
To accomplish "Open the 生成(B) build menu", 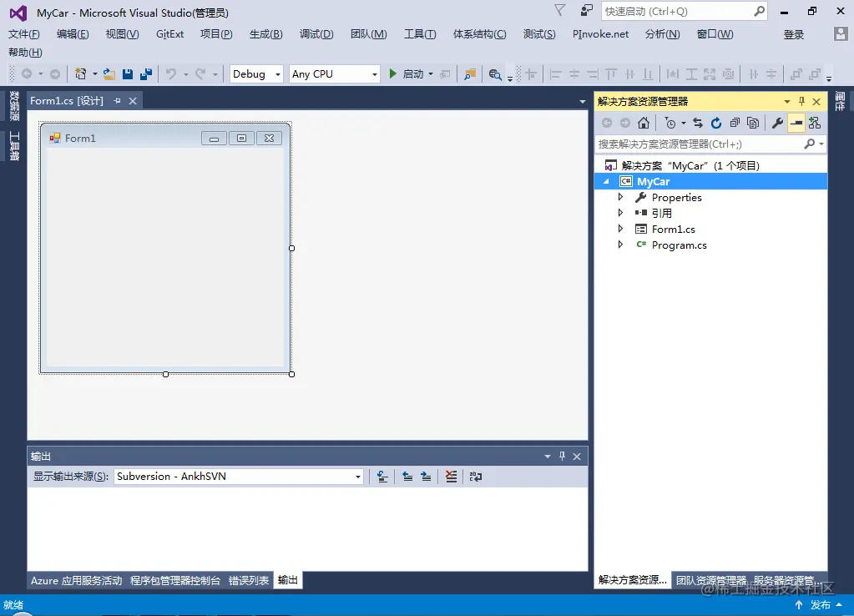I will click(265, 33).
